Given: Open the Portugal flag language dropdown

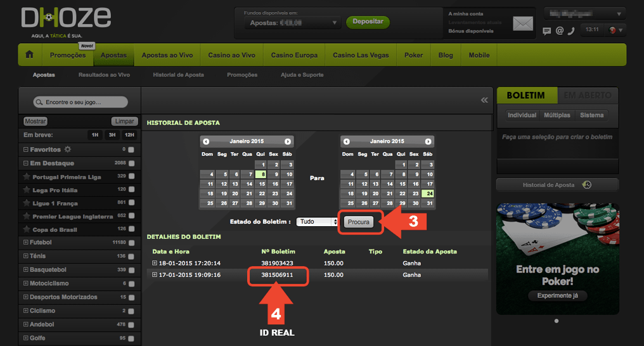Looking at the screenshot, I should coord(615,30).
